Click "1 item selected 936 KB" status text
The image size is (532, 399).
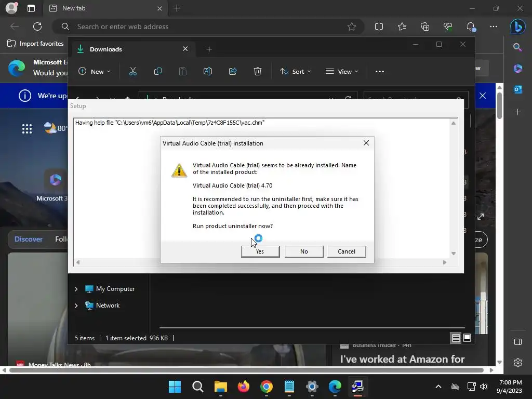[137, 338]
